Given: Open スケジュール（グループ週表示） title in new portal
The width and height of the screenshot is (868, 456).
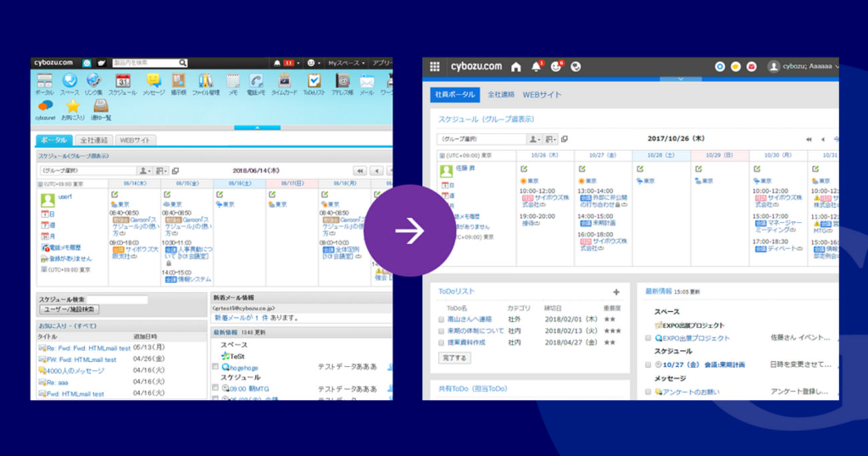Looking at the screenshot, I should pos(486,119).
